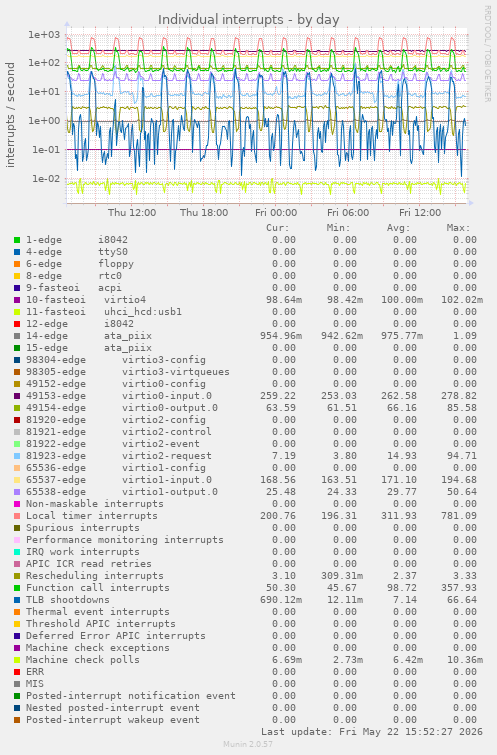
Task: Click the lime swatch for 11-fasteoi uhci_hcd:usb1
Action: pyautogui.click(x=17, y=312)
